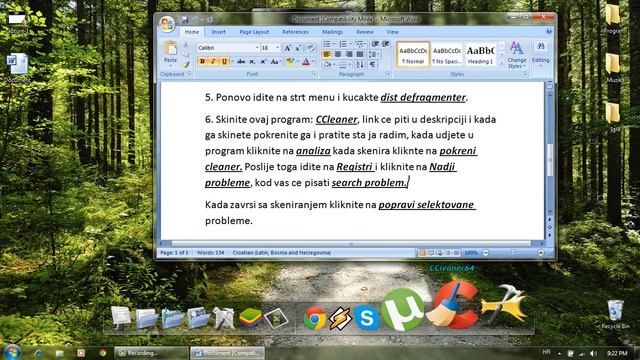Pick the Format Painter brush
This screenshot has height=360, width=640.
pos(186,64)
